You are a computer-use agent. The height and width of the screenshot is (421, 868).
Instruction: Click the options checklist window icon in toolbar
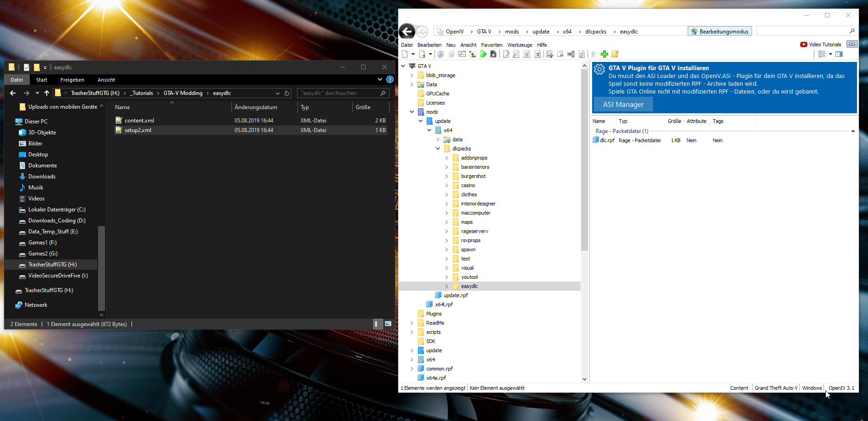tap(462, 54)
